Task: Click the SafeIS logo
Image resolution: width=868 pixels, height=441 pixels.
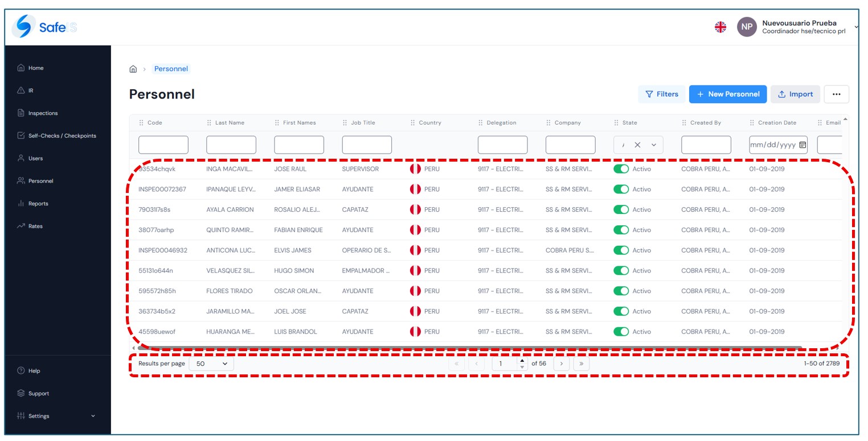Action: coord(44,27)
